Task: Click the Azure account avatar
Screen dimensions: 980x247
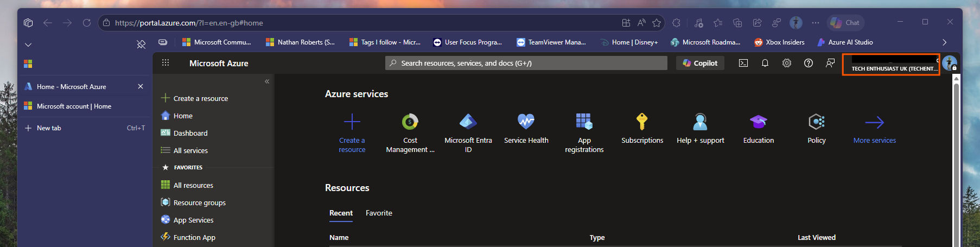Action: [950, 63]
